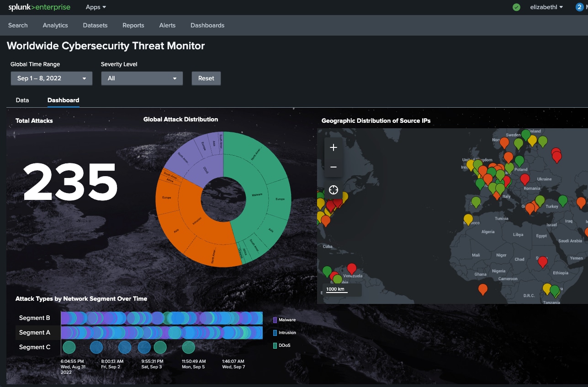Click the map recenter crosshair icon
Screen dimensions: 588x387
[x=334, y=190]
